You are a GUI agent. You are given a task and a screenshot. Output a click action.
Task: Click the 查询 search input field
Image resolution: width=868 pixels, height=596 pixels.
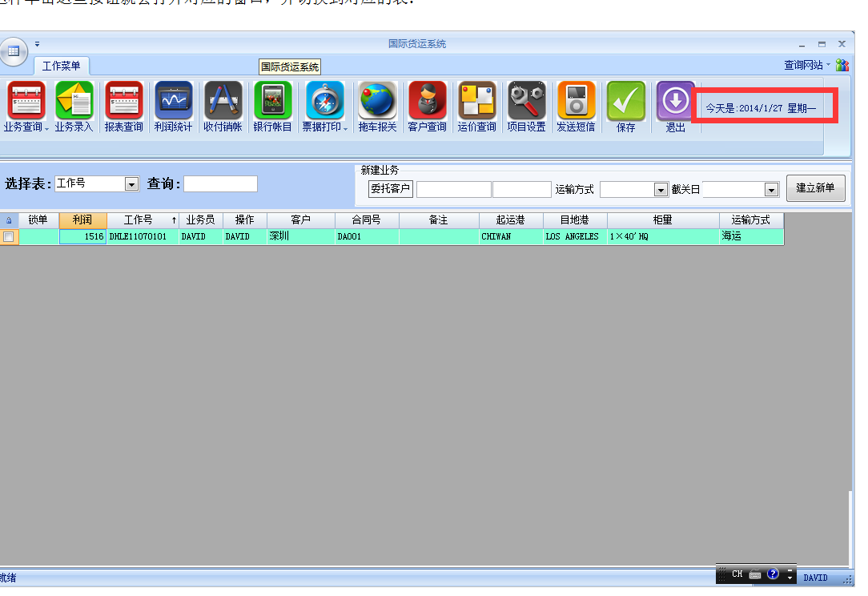(220, 184)
